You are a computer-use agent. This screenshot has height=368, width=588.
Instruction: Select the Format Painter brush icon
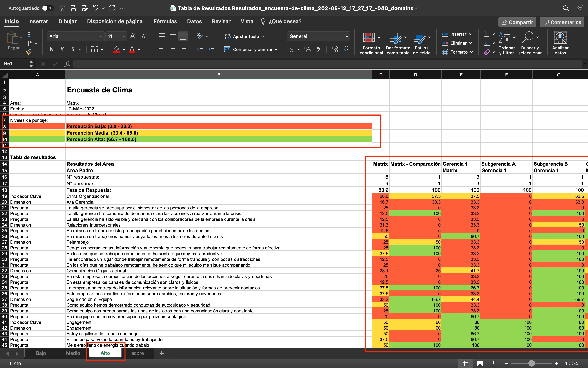pyautogui.click(x=29, y=52)
